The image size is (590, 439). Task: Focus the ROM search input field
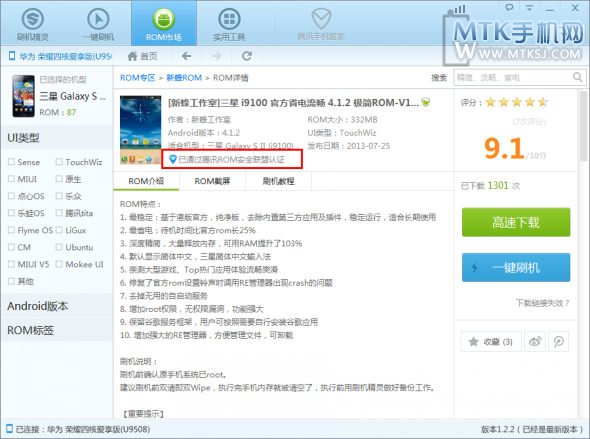pos(514,77)
